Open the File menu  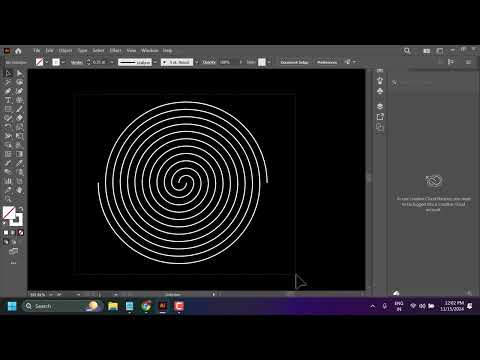pyautogui.click(x=37, y=51)
